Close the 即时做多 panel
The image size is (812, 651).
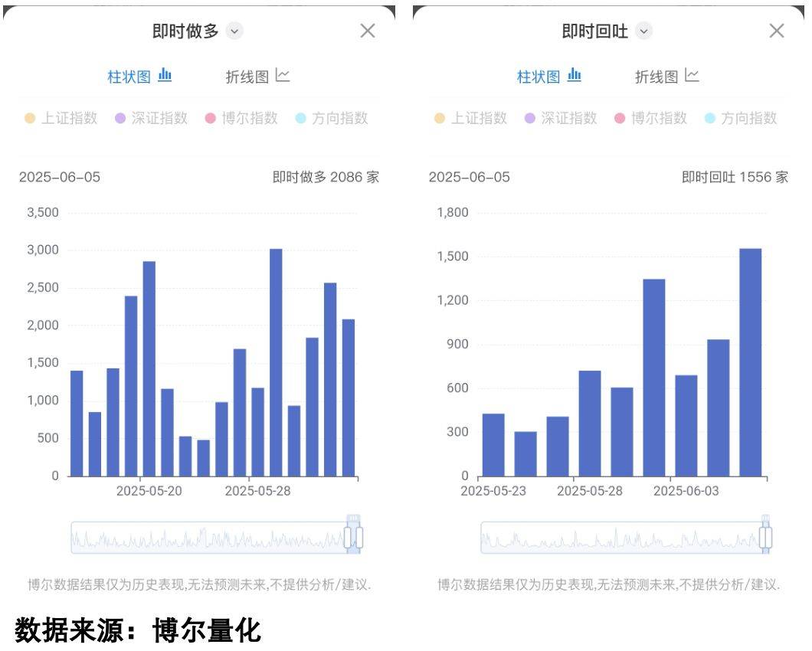click(368, 31)
